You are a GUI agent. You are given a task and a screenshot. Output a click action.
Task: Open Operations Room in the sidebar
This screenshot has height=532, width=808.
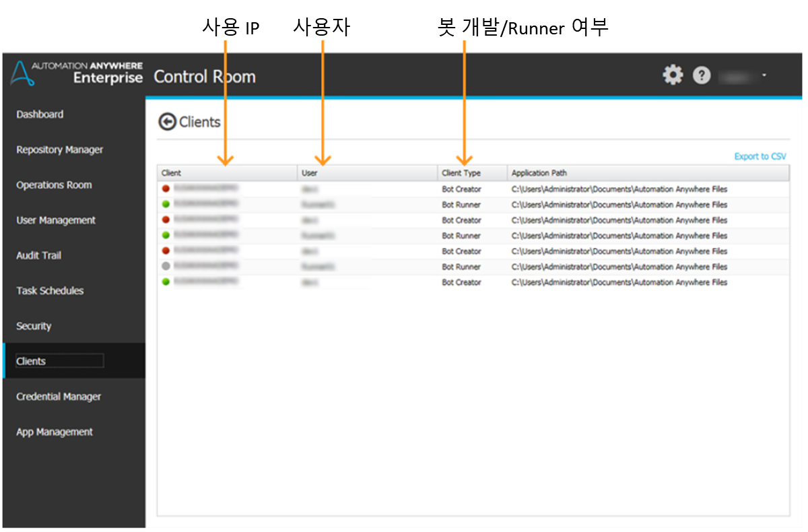pos(54,185)
